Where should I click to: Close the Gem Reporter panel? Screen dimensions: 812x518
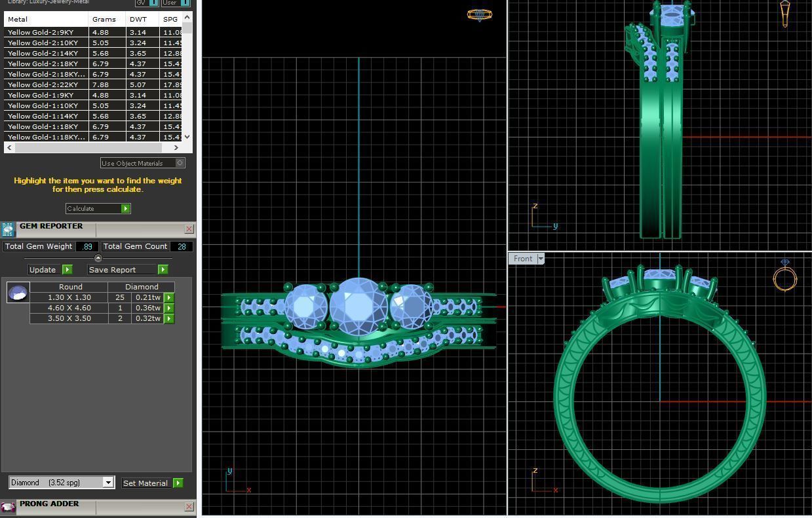(189, 229)
